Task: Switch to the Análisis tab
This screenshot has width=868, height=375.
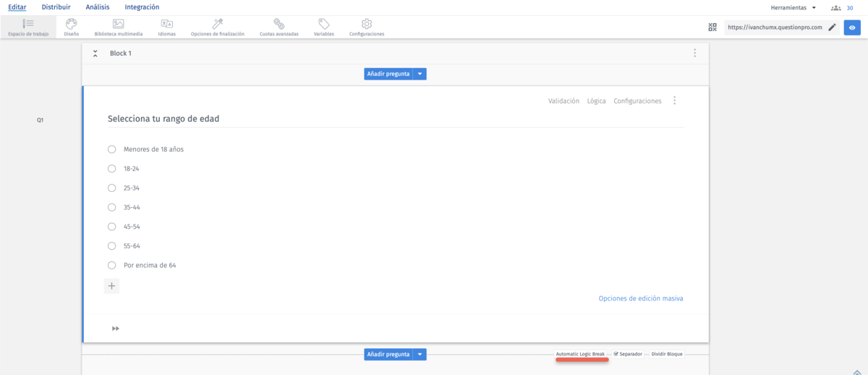Action: pyautogui.click(x=98, y=7)
